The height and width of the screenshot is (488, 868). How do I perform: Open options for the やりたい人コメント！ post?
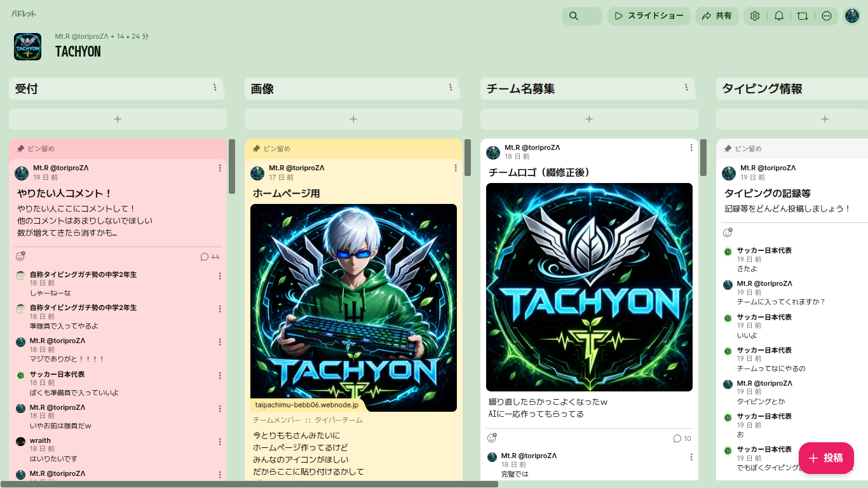coord(220,168)
